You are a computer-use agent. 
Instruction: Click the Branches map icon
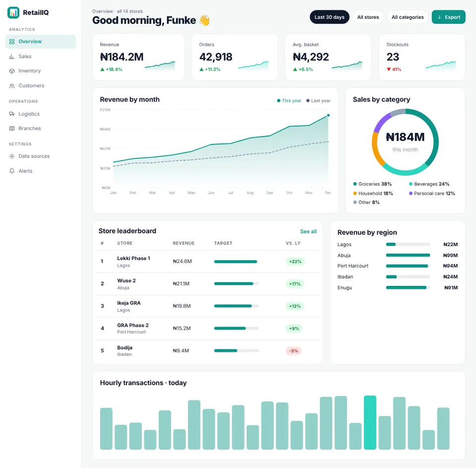(x=12, y=128)
